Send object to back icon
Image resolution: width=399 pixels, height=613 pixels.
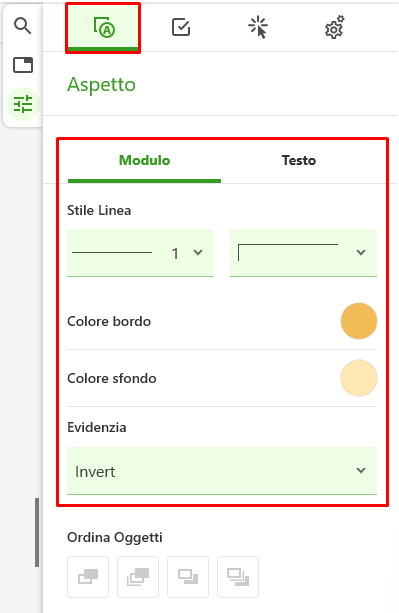(238, 577)
